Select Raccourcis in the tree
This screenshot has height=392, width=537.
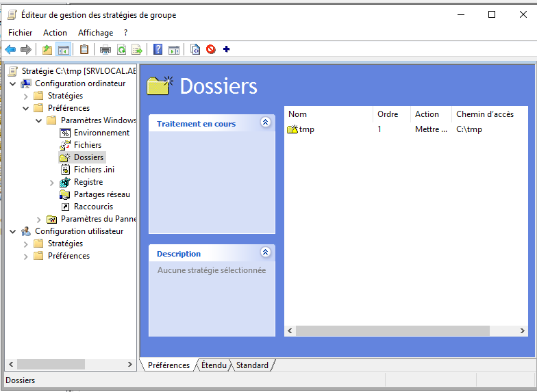(x=93, y=207)
